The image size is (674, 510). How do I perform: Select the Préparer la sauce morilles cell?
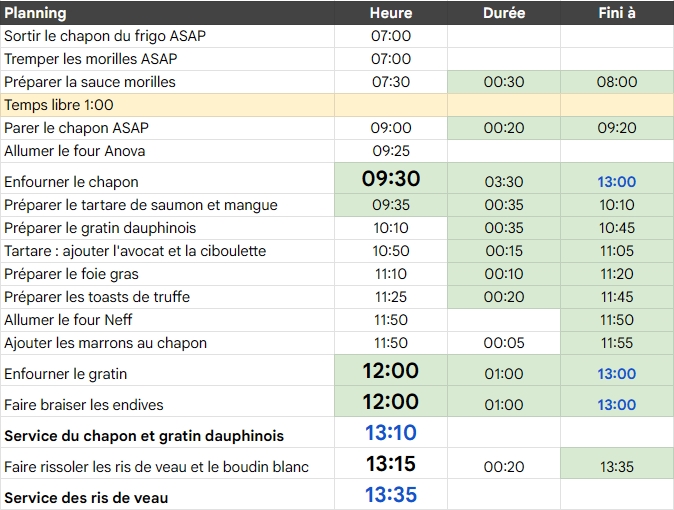[90, 82]
